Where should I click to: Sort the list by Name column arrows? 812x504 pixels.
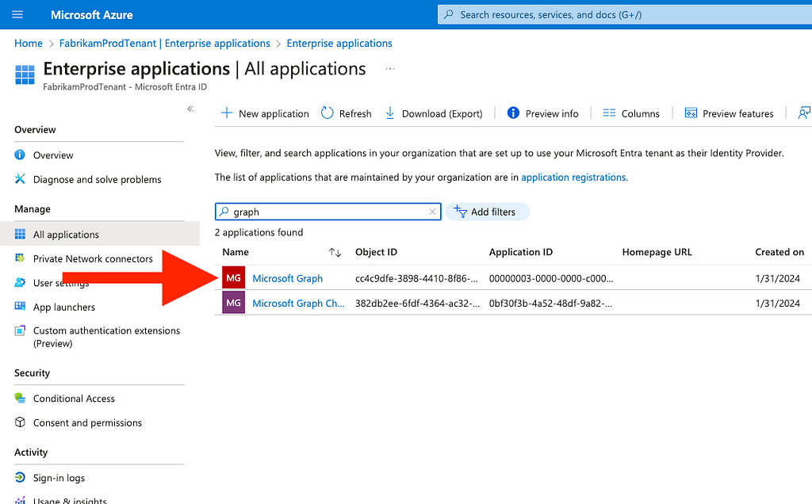(335, 253)
